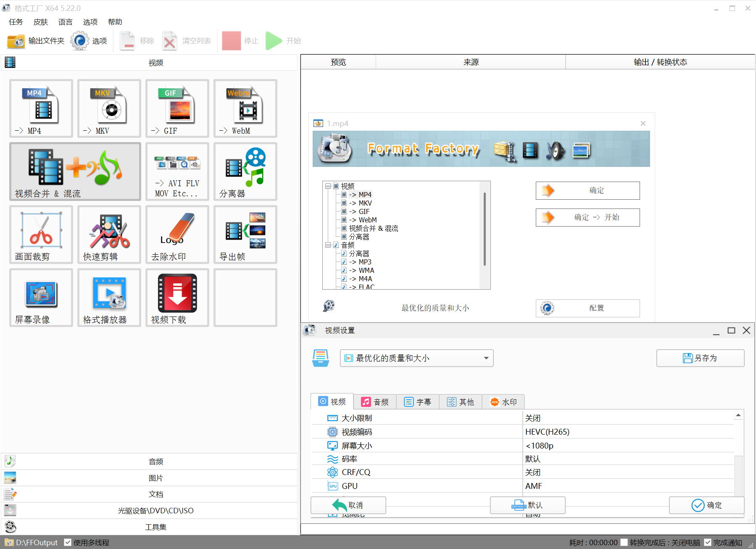Toggle the 完成通知 checkbox
This screenshot has width=756, height=549.
[708, 542]
